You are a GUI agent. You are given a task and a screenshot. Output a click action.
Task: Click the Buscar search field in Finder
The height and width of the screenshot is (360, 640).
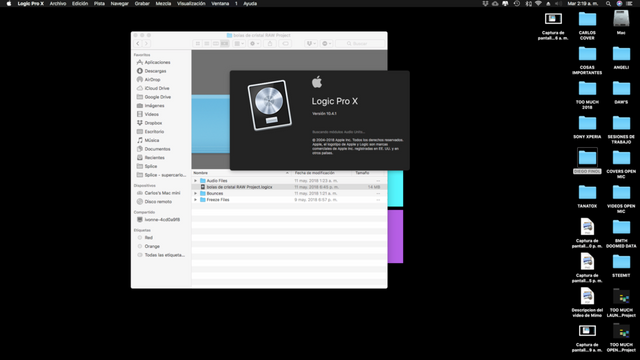(360, 43)
